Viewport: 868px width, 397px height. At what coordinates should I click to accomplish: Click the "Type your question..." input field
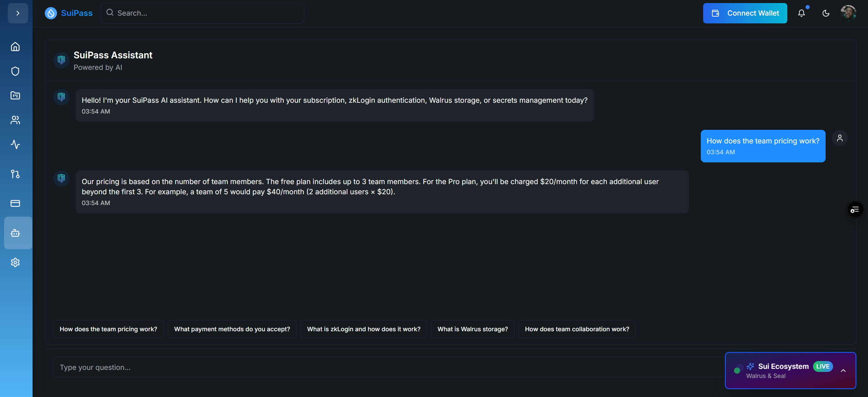click(387, 367)
